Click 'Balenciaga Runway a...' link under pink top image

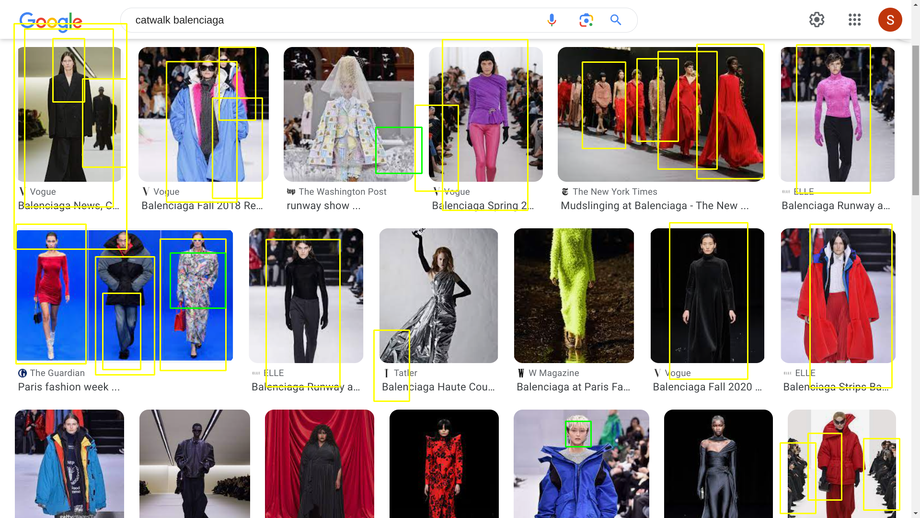point(836,206)
